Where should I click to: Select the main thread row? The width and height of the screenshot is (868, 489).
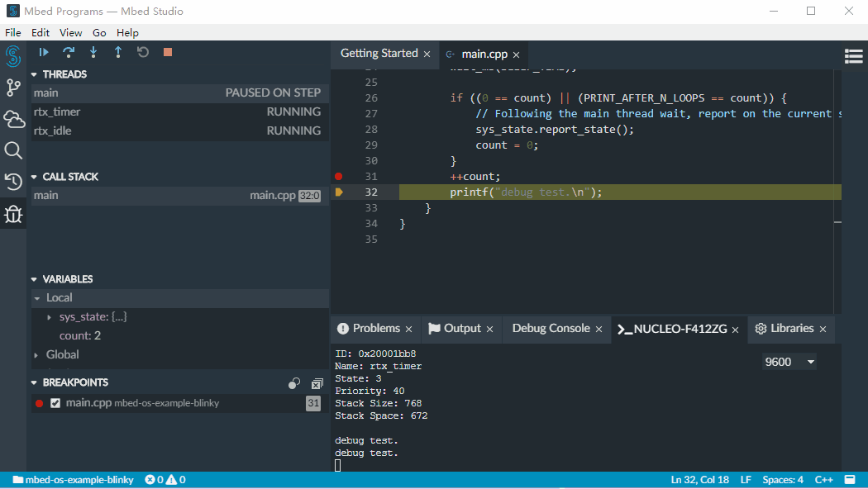180,93
